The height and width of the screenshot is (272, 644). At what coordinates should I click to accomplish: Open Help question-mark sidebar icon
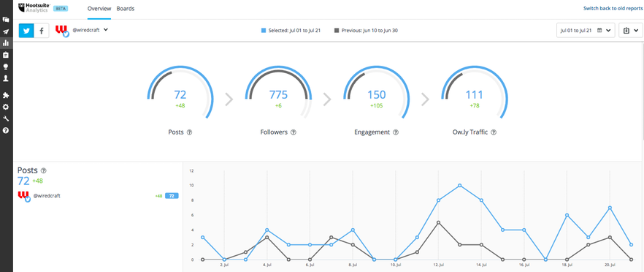(x=6, y=130)
